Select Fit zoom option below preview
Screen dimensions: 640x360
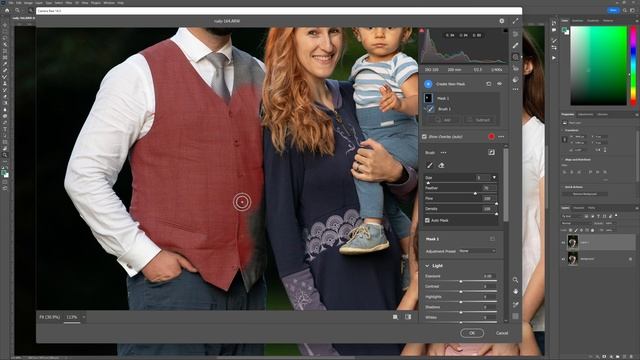pyautogui.click(x=49, y=317)
